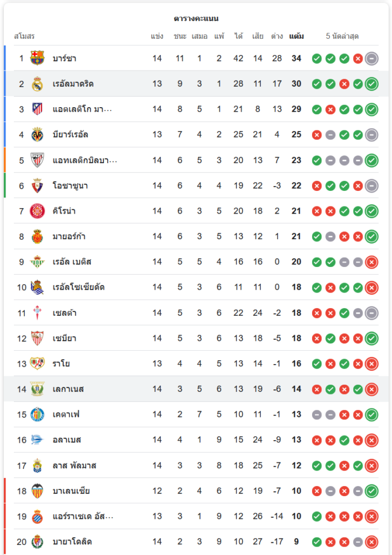Click Real Madrid's latest match win indicator
The width and height of the screenshot is (392, 555).
point(371,84)
